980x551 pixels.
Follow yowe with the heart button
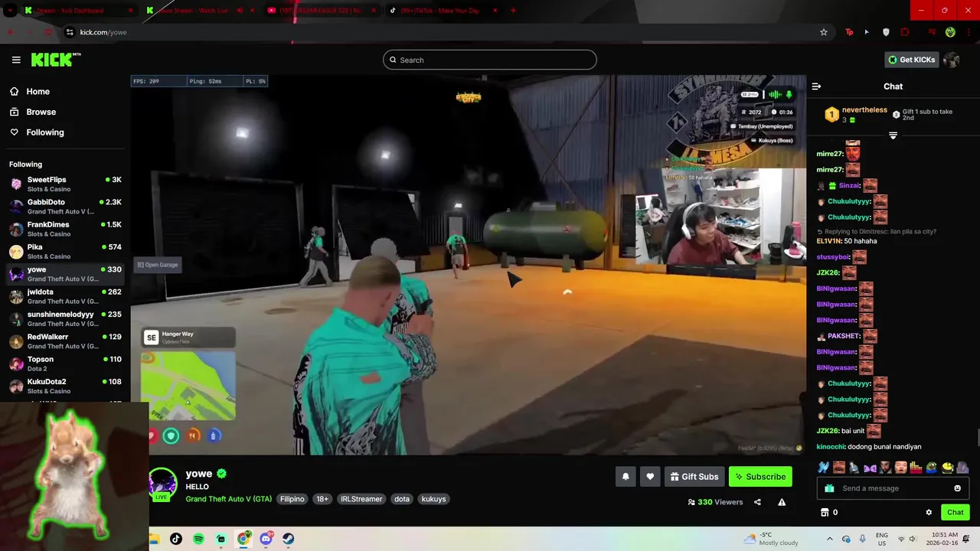pos(650,477)
